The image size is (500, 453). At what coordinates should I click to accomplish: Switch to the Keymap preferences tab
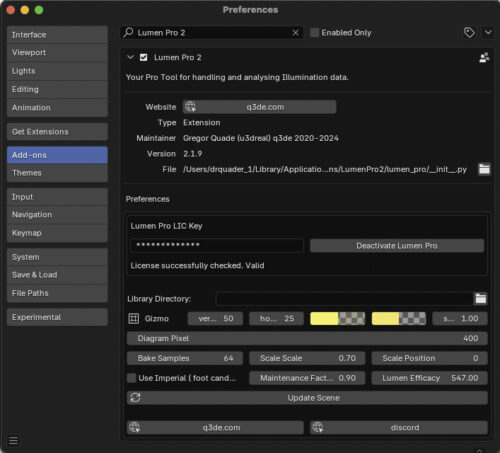57,233
